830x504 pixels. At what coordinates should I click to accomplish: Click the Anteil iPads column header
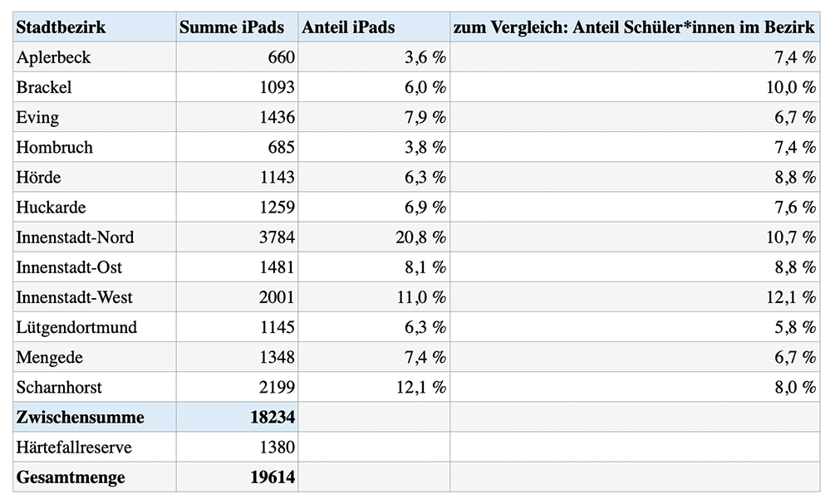374,27
